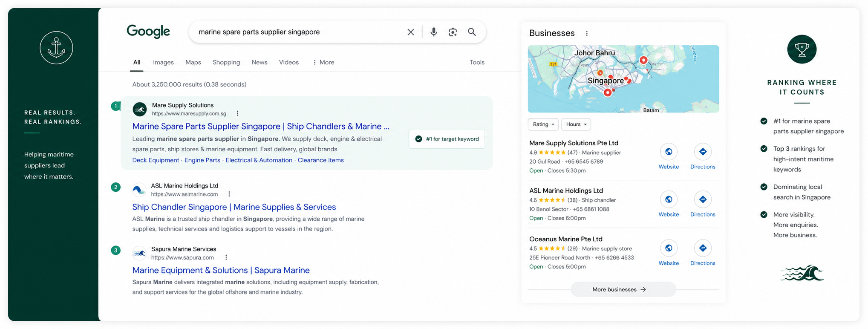Screen dimensions: 868x329
Task: Click Mare Supply Solutions favicon
Action: pyautogui.click(x=140, y=109)
